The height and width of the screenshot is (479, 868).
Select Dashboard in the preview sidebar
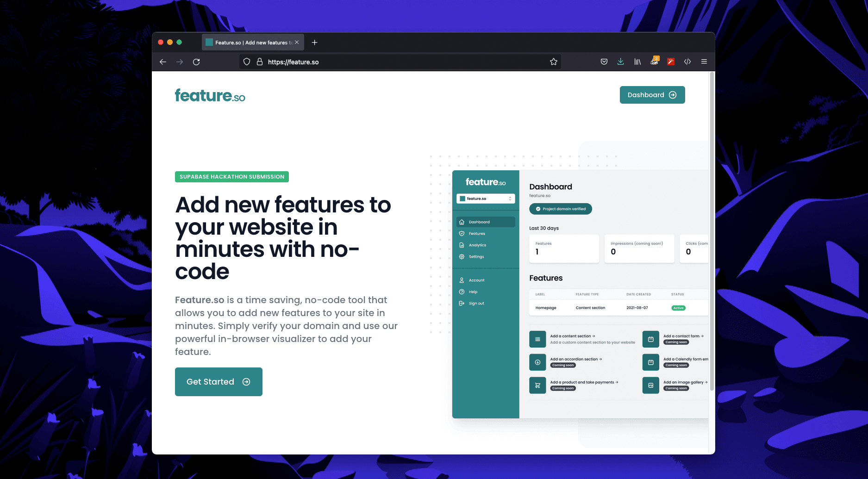pos(486,222)
